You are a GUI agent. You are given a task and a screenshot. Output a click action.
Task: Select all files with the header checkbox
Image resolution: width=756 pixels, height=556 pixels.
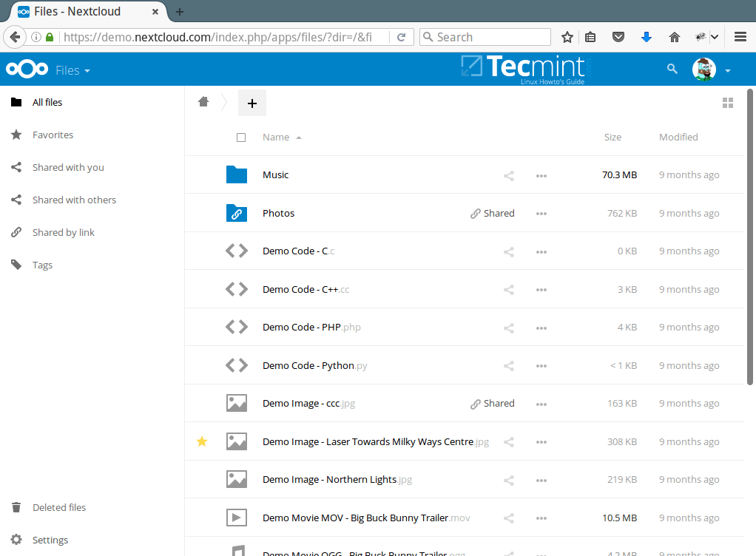tap(241, 137)
